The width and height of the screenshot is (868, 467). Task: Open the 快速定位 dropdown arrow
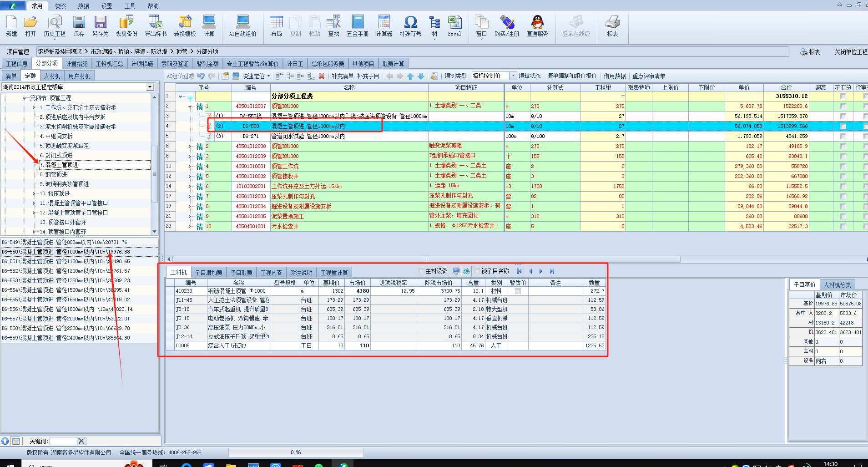tap(268, 76)
